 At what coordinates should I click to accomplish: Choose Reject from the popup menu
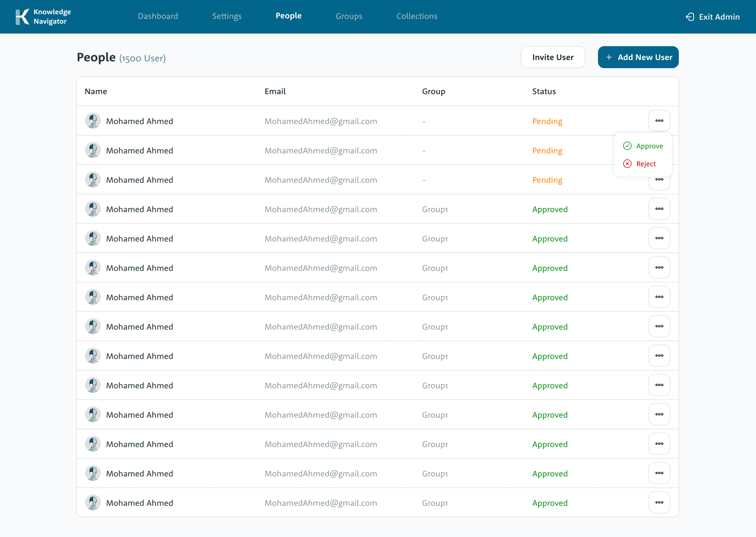pos(646,164)
